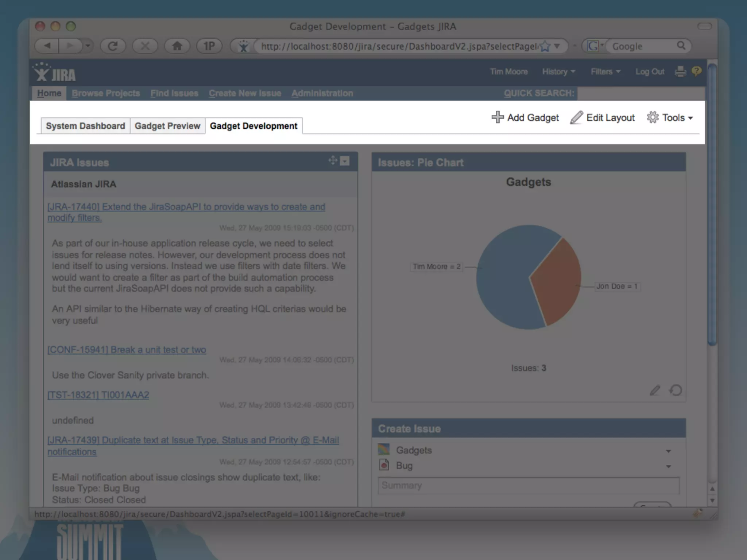Click the Summary field in Create Issue
This screenshot has height=560, width=747.
[529, 486]
